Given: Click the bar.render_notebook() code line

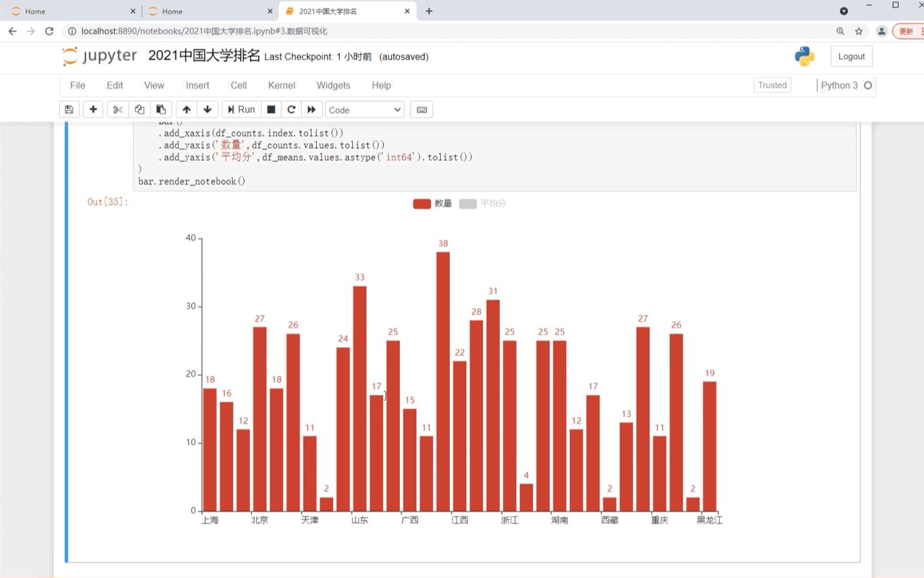Looking at the screenshot, I should [191, 181].
